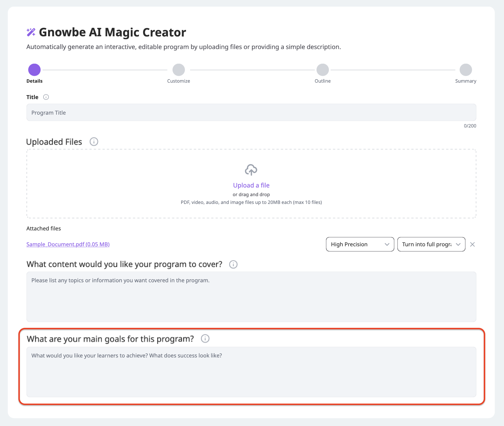
Task: Click the 0/200 character counter
Action: (470, 126)
